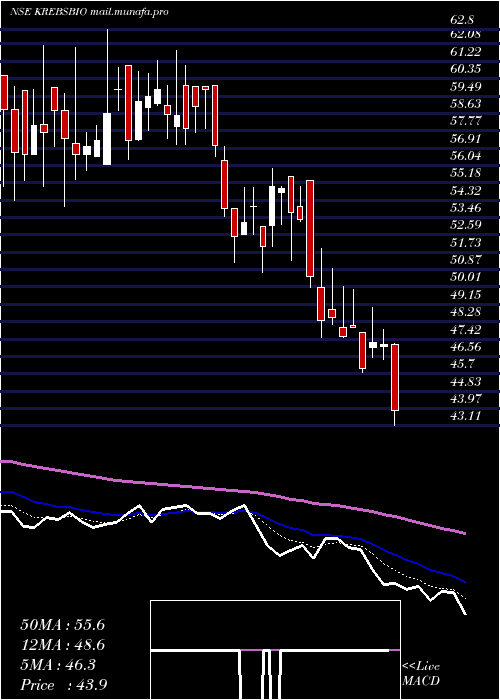Click the MACD histogram box
500x700 pixels.
275,650
